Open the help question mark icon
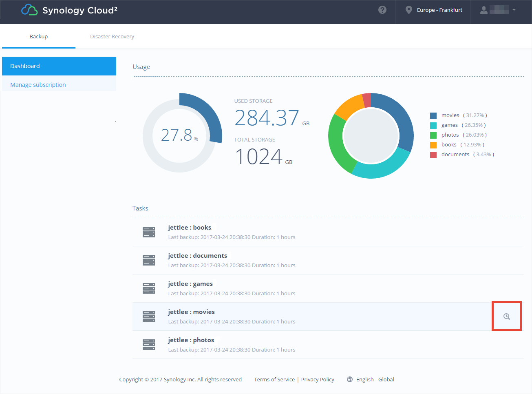This screenshot has width=532, height=394. pos(382,10)
